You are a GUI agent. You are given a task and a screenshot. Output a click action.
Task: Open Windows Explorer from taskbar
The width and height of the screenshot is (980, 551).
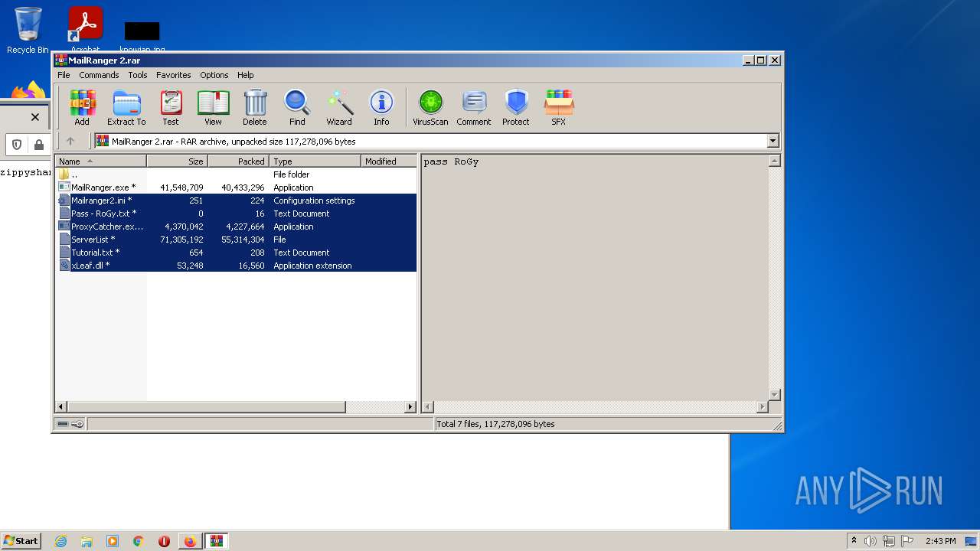(x=87, y=541)
